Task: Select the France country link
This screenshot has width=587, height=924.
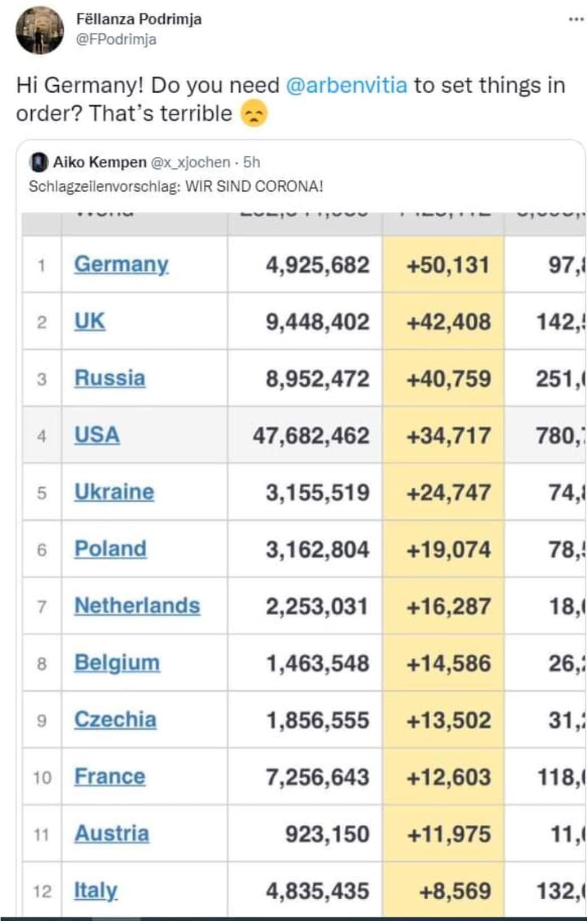Action: (x=110, y=777)
